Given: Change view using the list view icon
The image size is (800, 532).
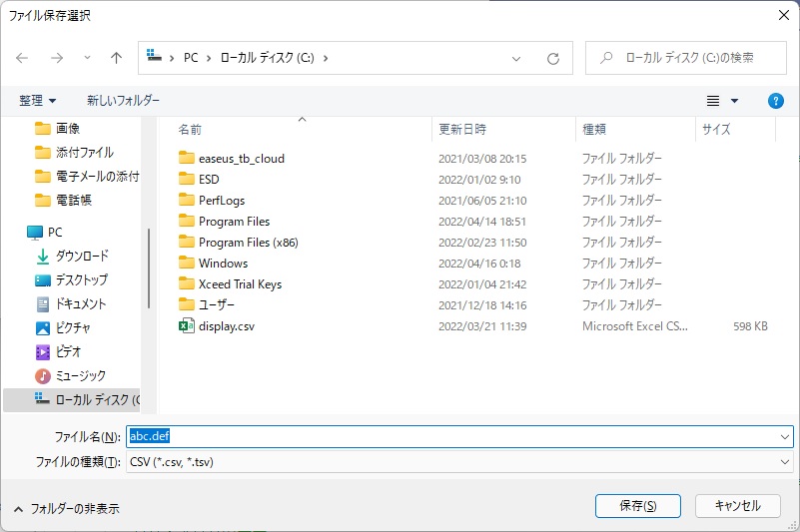Looking at the screenshot, I should pos(713,101).
